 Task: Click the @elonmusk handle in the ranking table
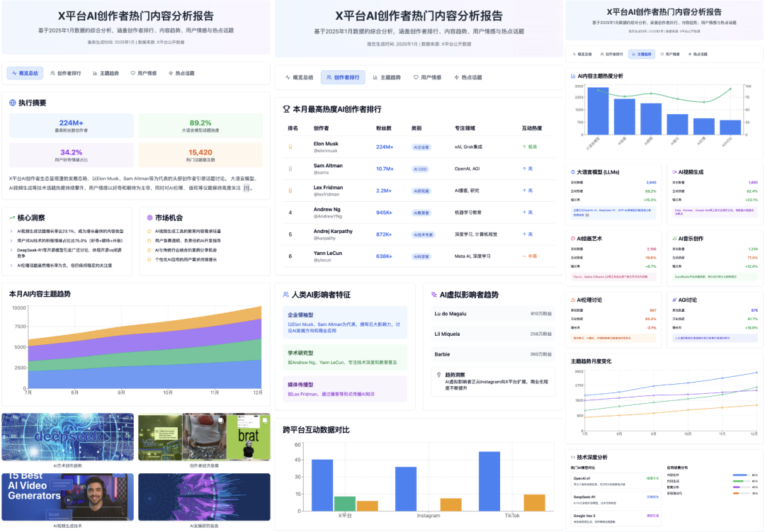(x=325, y=151)
